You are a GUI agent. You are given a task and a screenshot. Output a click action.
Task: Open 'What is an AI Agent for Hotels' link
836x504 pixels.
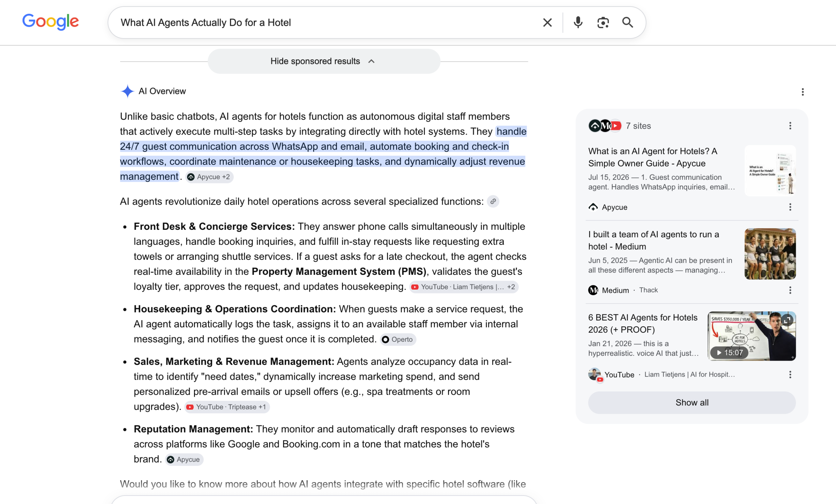coord(652,157)
